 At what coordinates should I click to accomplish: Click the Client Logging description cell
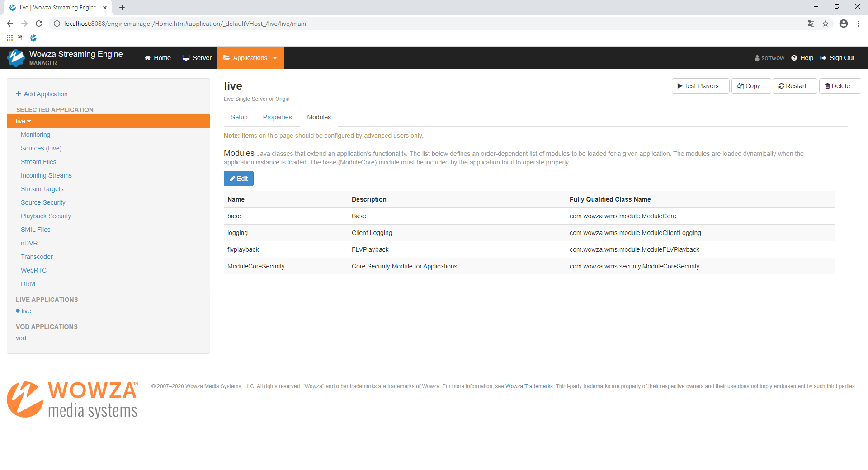[372, 233]
